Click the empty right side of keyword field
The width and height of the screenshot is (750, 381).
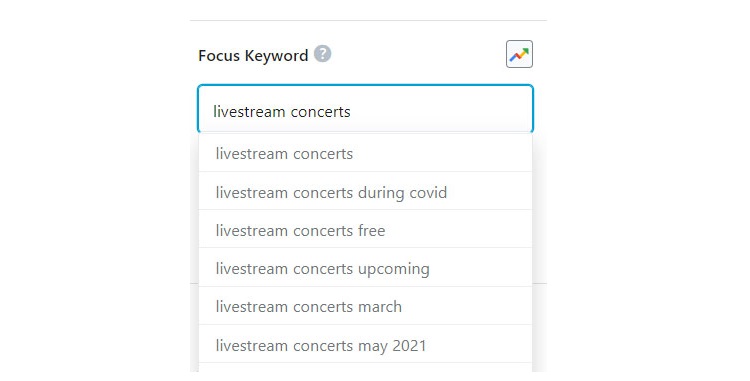pyautogui.click(x=440, y=111)
